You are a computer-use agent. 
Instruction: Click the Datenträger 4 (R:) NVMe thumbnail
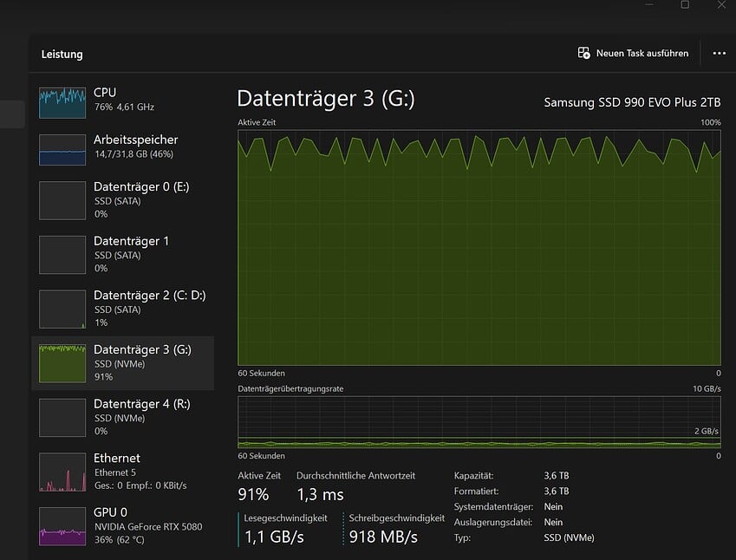(x=62, y=418)
